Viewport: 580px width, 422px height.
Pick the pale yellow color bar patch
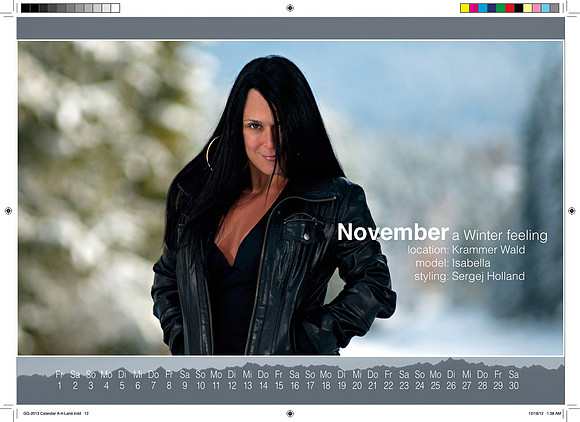[528, 8]
